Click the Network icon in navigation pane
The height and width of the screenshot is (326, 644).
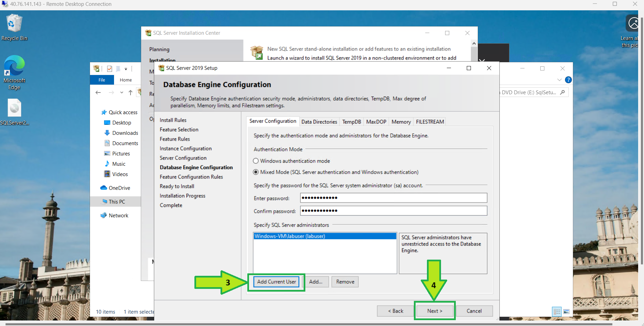tap(103, 215)
